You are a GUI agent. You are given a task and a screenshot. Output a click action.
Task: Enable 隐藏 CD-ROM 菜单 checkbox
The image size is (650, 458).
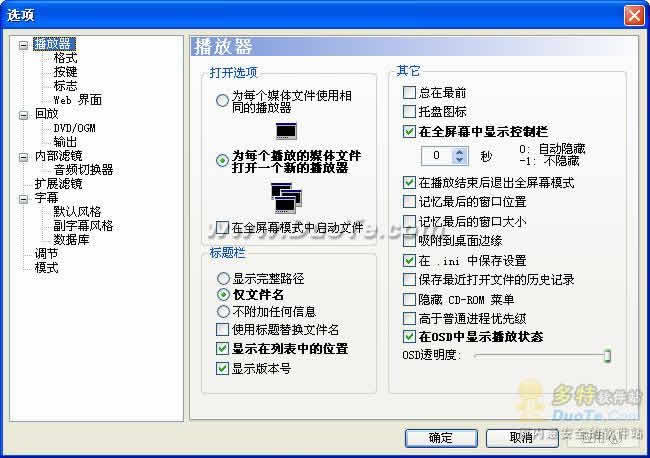pos(409,299)
